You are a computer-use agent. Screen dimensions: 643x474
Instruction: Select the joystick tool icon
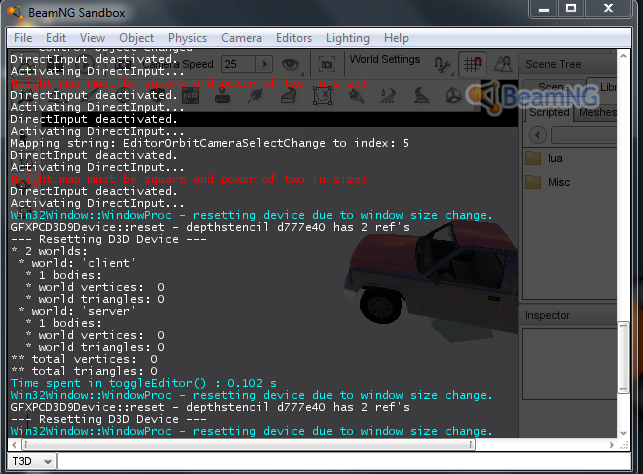222,96
